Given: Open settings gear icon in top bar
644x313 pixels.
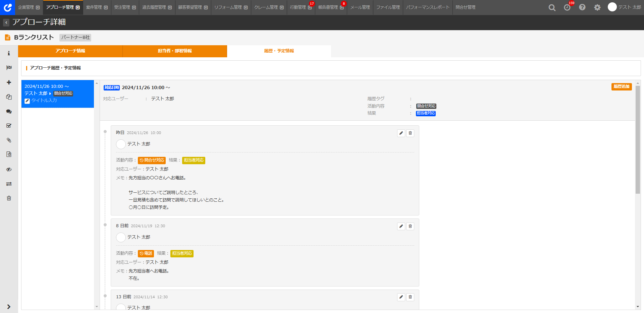Looking at the screenshot, I should [597, 7].
